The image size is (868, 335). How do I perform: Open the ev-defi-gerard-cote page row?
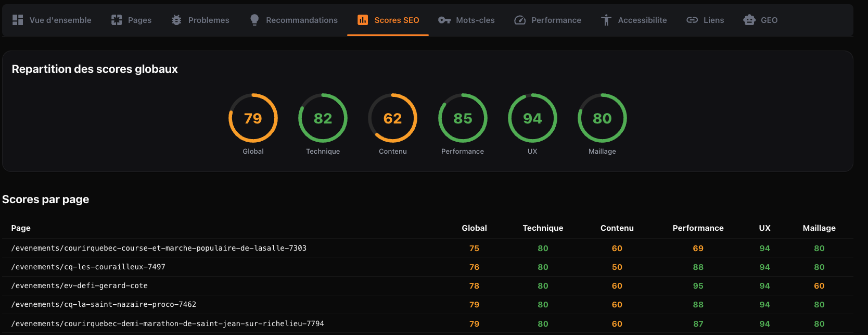coord(80,286)
